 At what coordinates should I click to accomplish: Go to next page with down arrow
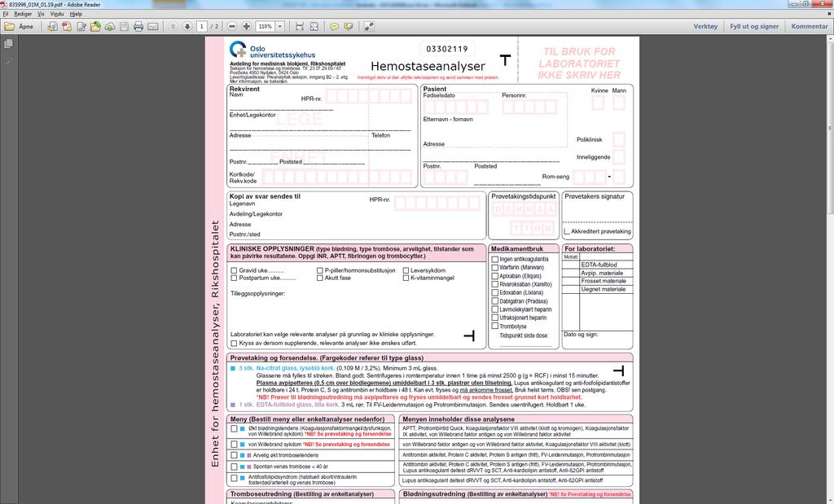tap(187, 26)
